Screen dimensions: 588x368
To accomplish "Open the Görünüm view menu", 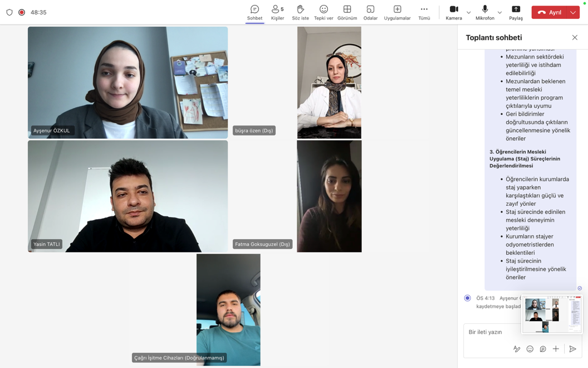I will (x=347, y=12).
